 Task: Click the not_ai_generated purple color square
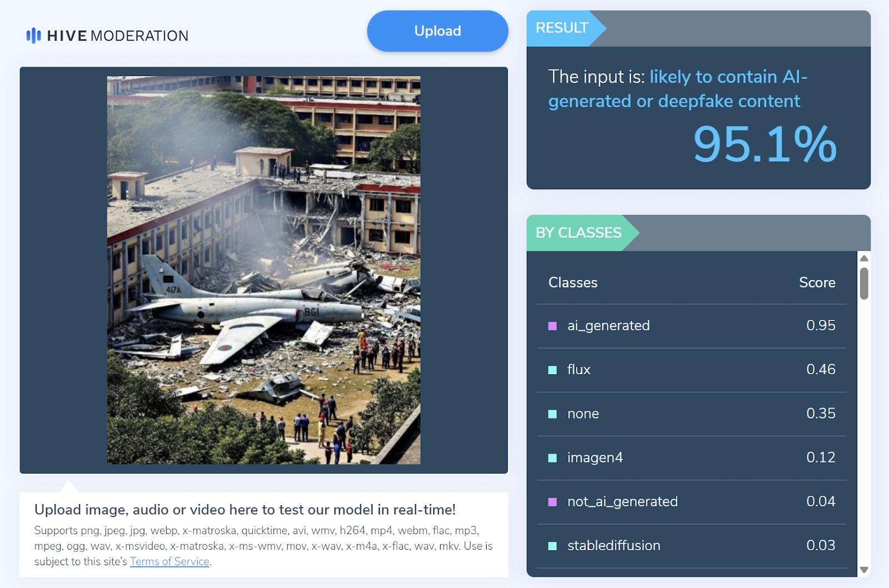click(552, 502)
